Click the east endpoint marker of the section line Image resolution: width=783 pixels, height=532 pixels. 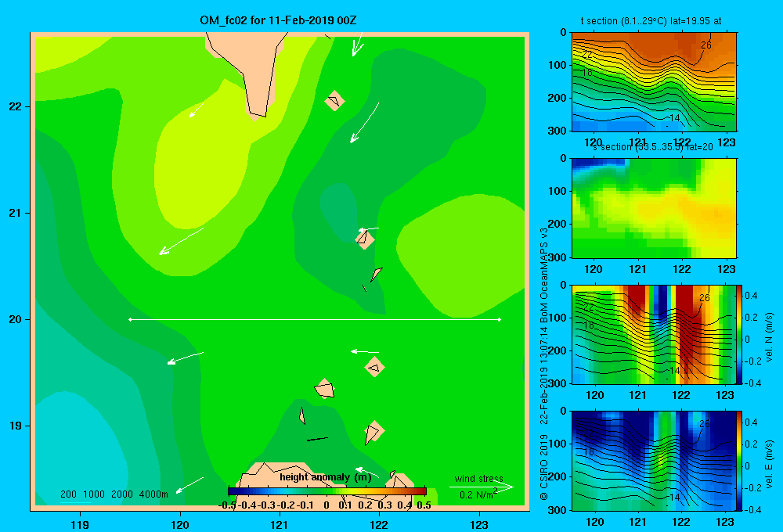pyautogui.click(x=500, y=319)
